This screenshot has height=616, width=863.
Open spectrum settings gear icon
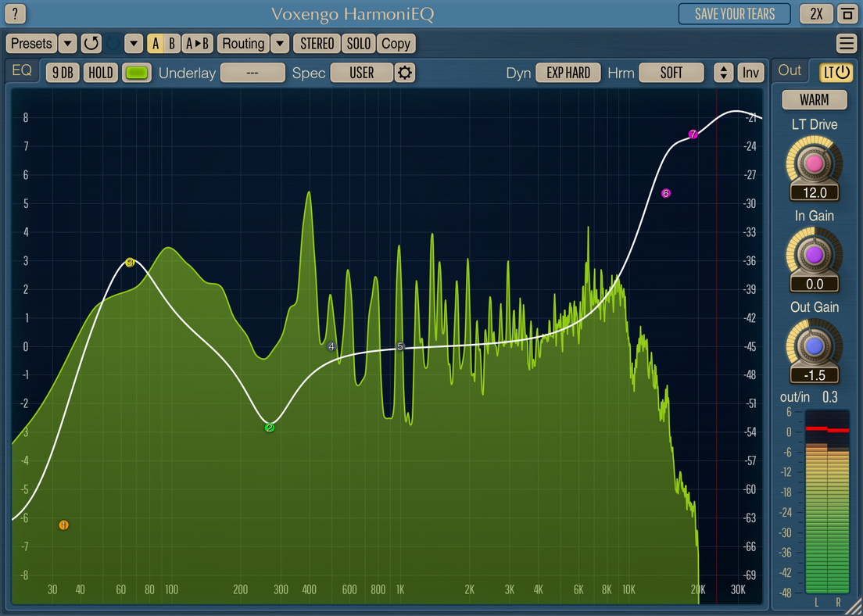(x=405, y=73)
